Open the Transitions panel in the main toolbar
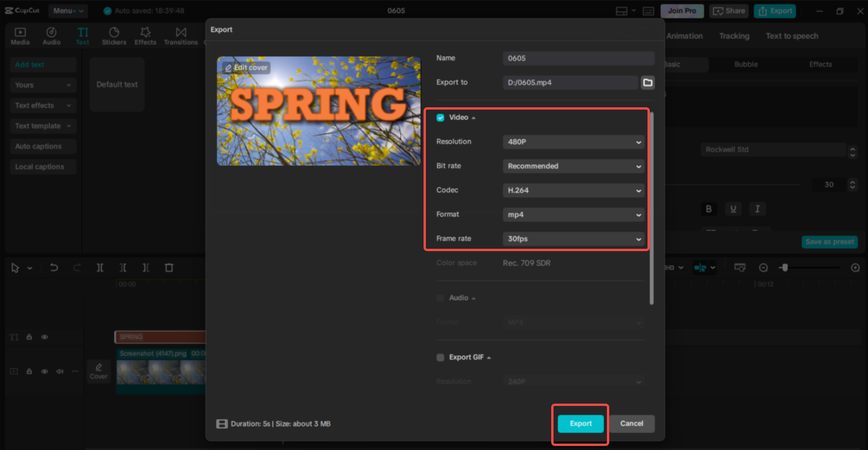 click(180, 36)
